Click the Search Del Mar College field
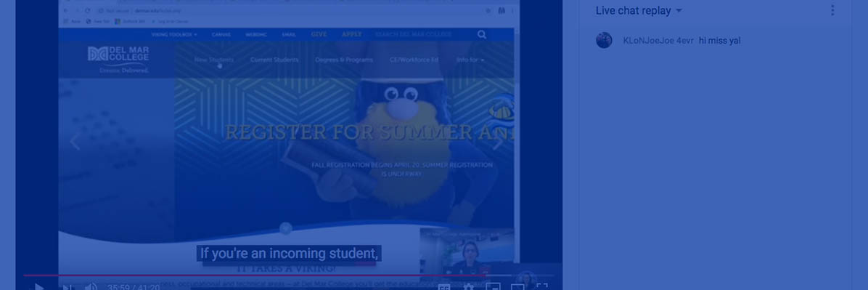 point(421,34)
